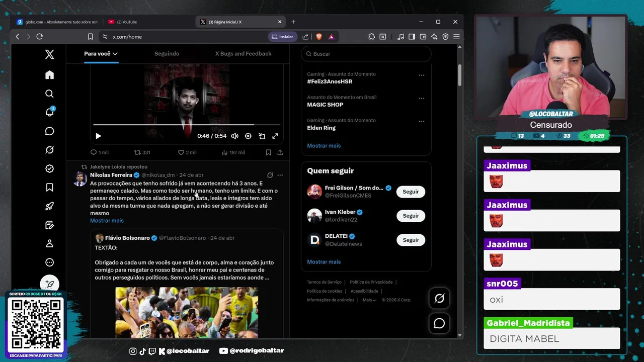Open the More circle menu in sidebar
The image size is (644, 362).
pyautogui.click(x=49, y=262)
